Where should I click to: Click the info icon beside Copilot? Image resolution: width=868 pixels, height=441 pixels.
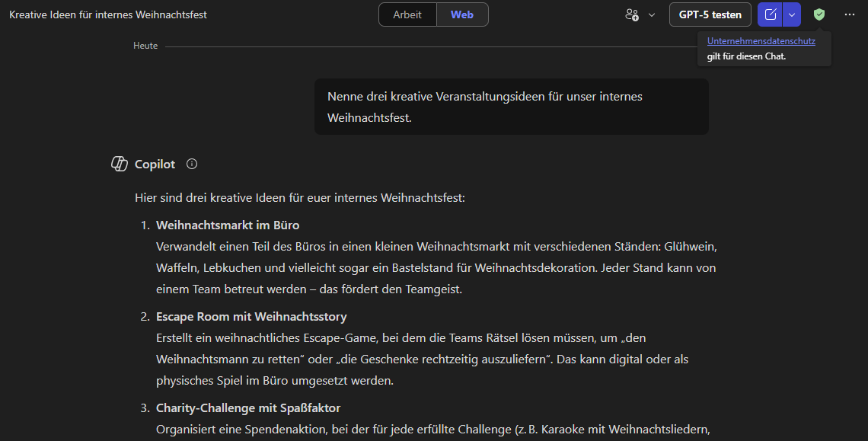pyautogui.click(x=192, y=164)
